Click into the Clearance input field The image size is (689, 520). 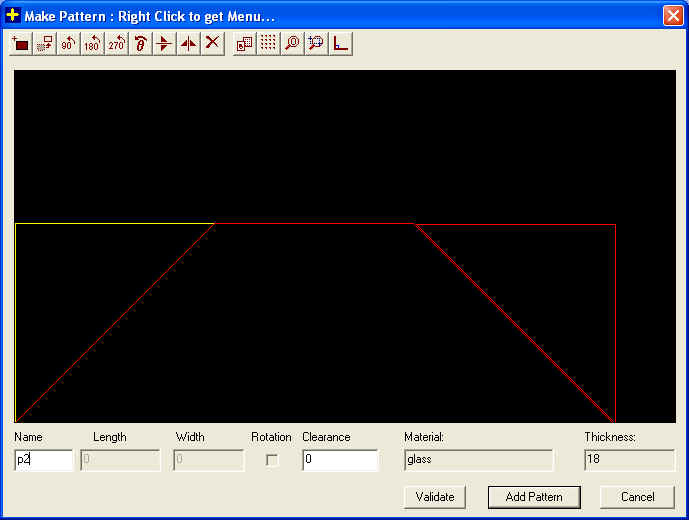coord(340,460)
